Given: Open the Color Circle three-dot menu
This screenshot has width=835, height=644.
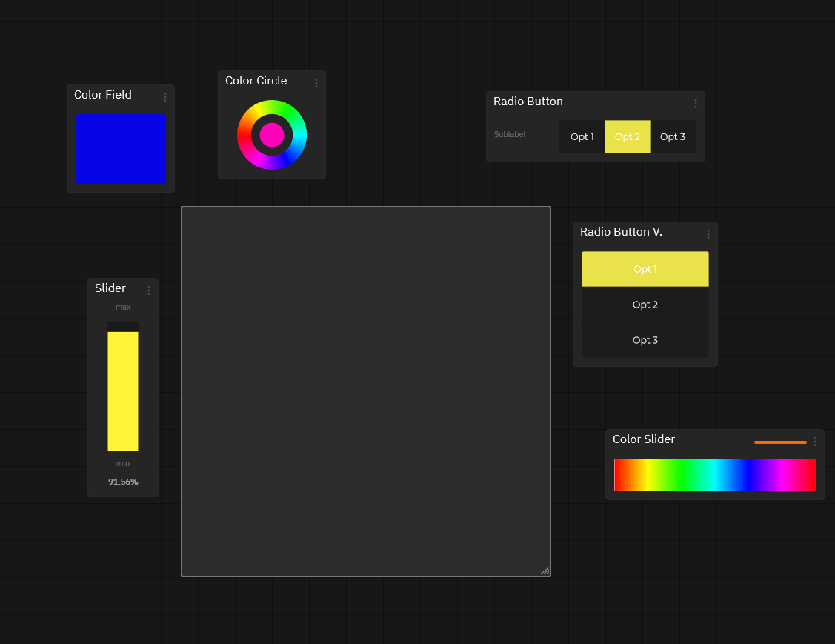Looking at the screenshot, I should (316, 83).
